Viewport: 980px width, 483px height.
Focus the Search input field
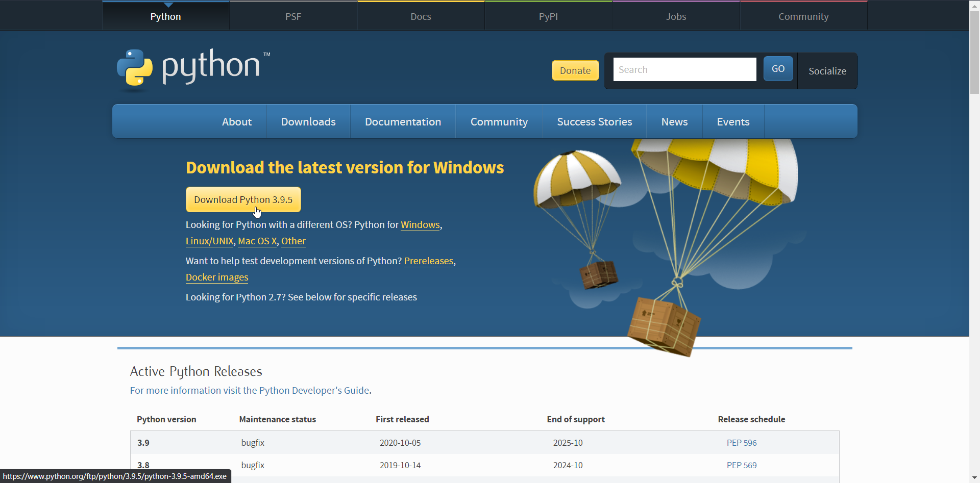[x=685, y=69]
